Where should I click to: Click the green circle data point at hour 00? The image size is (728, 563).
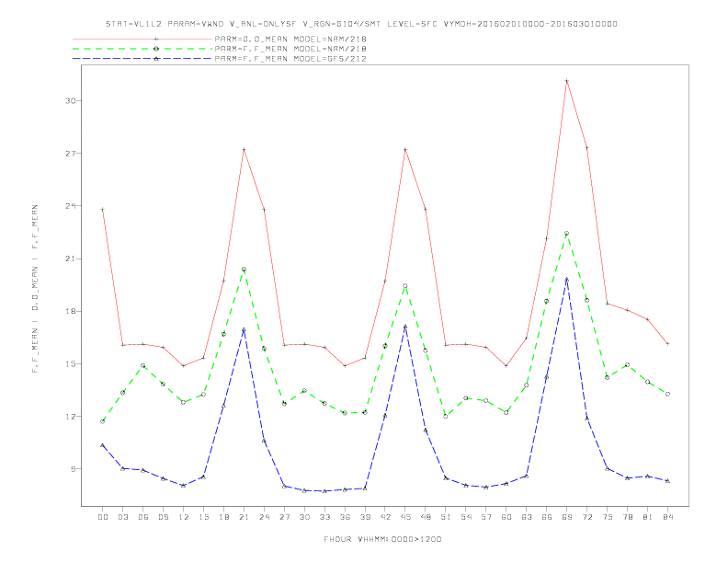103,421
